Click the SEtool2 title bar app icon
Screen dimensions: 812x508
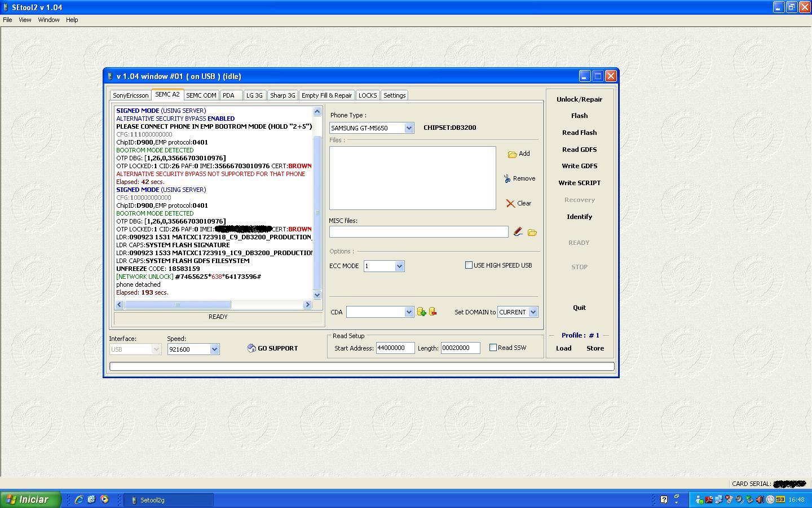[x=6, y=7]
